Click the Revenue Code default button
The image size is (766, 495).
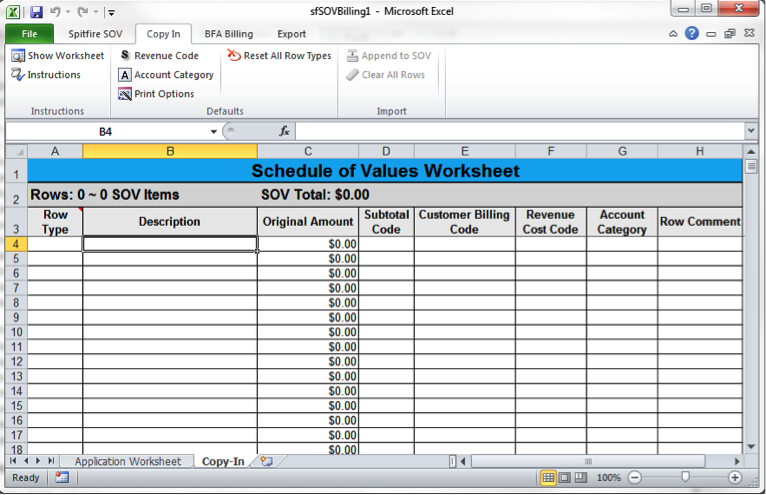point(159,56)
